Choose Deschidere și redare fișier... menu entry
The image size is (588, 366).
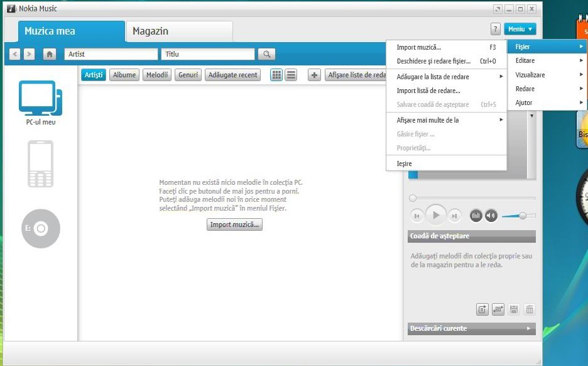(x=446, y=61)
